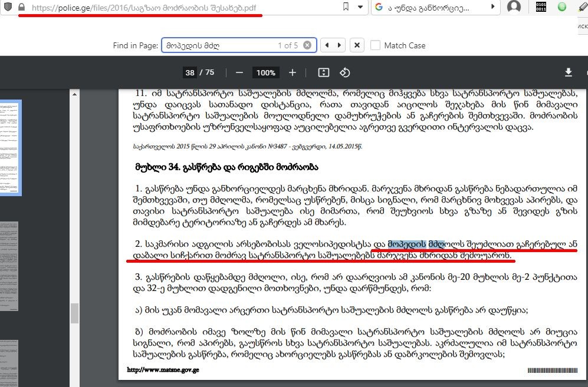Rotate the PDF counterclockwise

tap(345, 72)
